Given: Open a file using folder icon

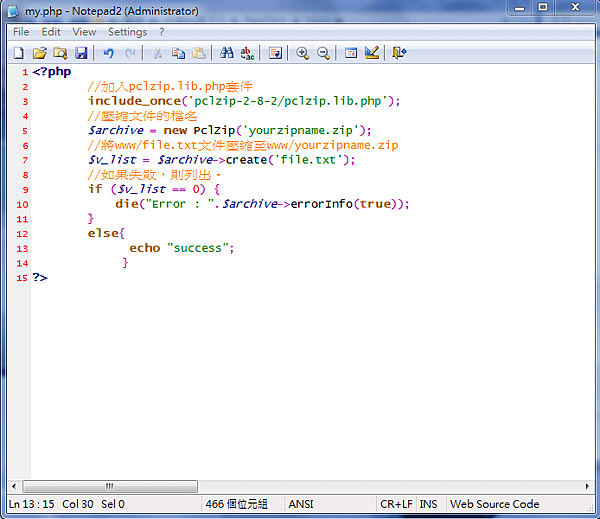Looking at the screenshot, I should pyautogui.click(x=39, y=53).
